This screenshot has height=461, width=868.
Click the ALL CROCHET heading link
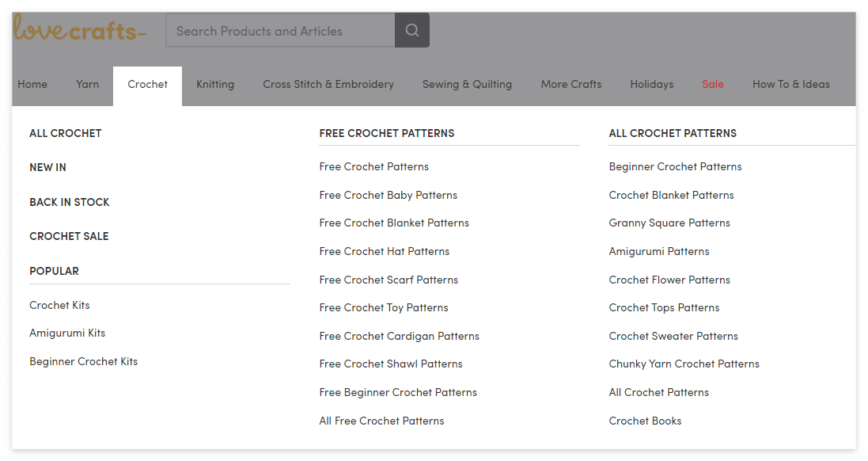[66, 133]
